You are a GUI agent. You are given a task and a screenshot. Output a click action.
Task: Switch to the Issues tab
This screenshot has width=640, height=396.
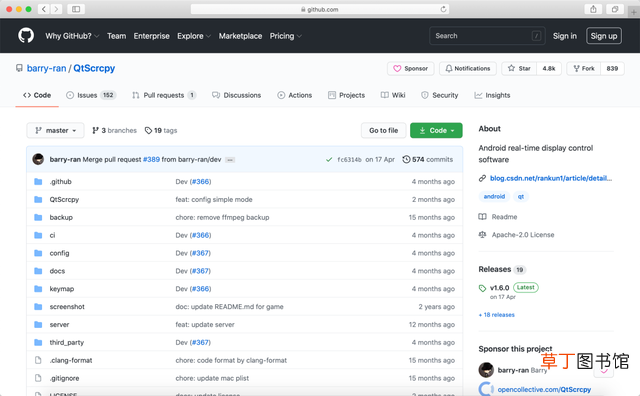coord(91,95)
